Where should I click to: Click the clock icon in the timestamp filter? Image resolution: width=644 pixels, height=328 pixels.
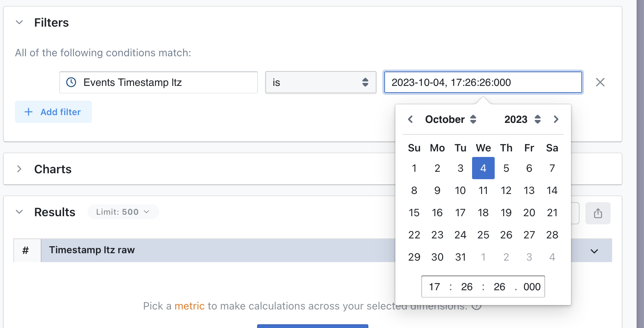[x=72, y=82]
